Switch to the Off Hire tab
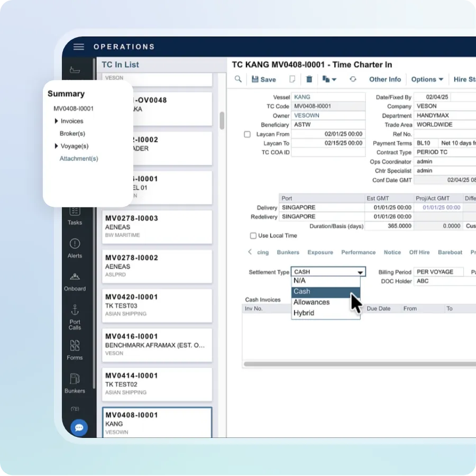Image resolution: width=476 pixels, height=476 pixels. pos(419,252)
